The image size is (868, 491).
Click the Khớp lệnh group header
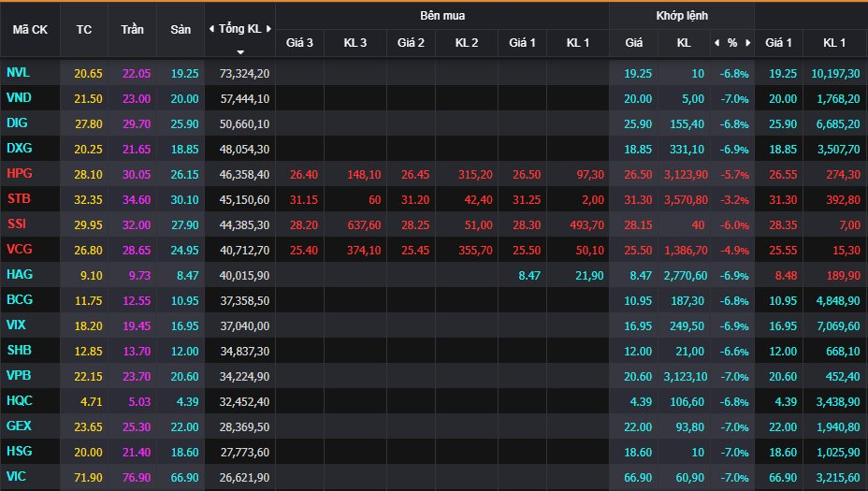coord(682,16)
